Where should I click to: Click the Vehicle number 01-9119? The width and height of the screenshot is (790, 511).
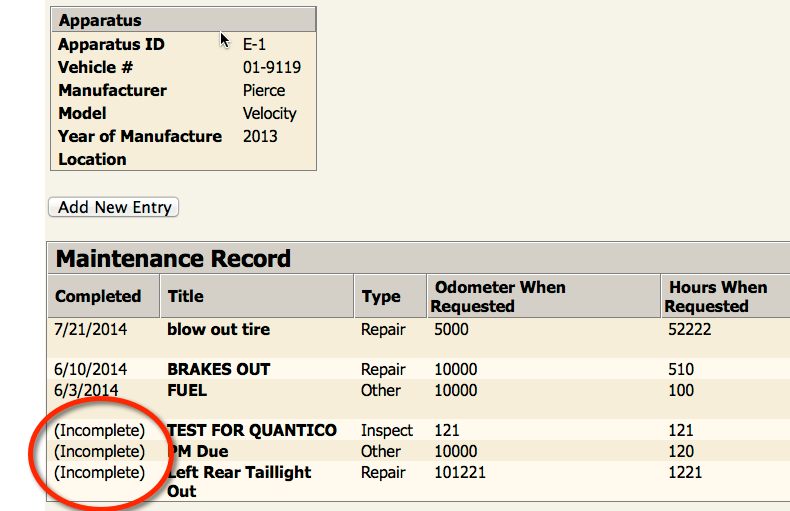(x=272, y=68)
